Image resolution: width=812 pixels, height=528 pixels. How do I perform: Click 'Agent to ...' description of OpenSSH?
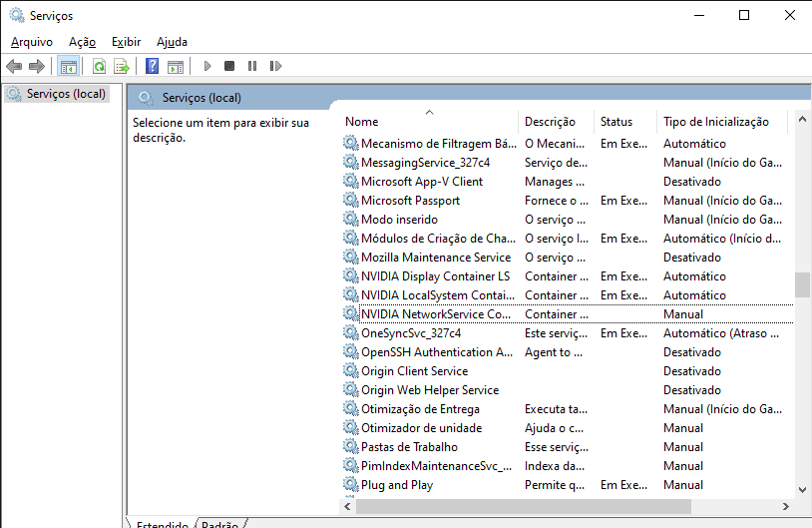(553, 352)
